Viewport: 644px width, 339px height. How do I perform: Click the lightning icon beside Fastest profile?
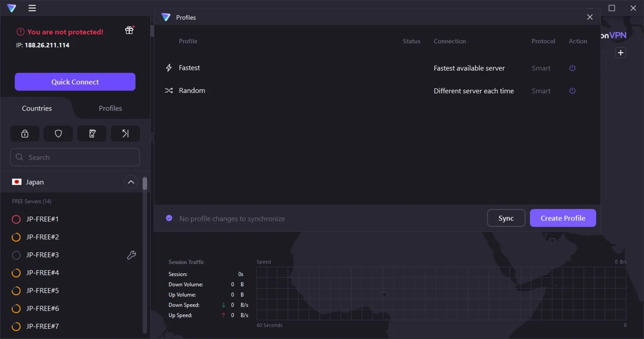[x=168, y=67]
